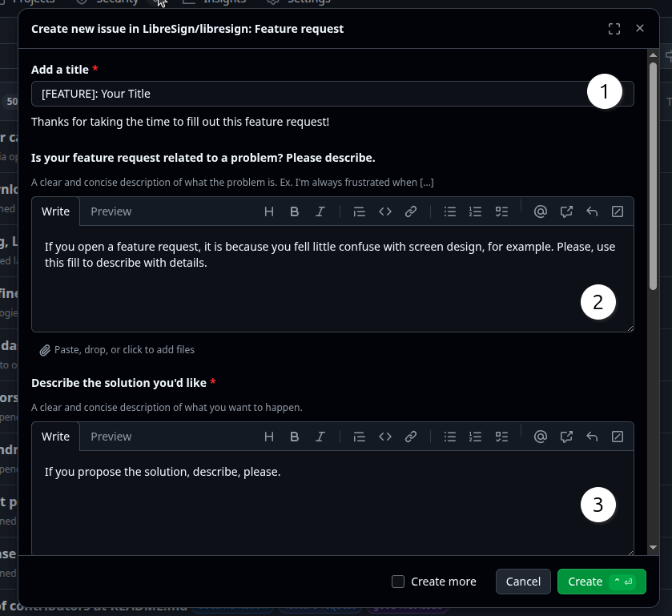The width and height of the screenshot is (672, 616).
Task: Insert quote in solution editor toolbar
Action: tap(359, 437)
